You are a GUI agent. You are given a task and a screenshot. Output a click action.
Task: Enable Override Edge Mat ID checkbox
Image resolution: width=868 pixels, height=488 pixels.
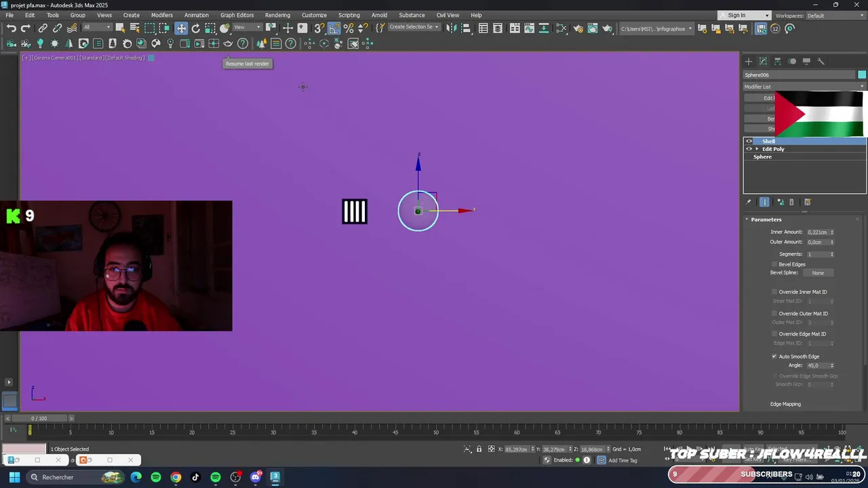pyautogui.click(x=774, y=334)
